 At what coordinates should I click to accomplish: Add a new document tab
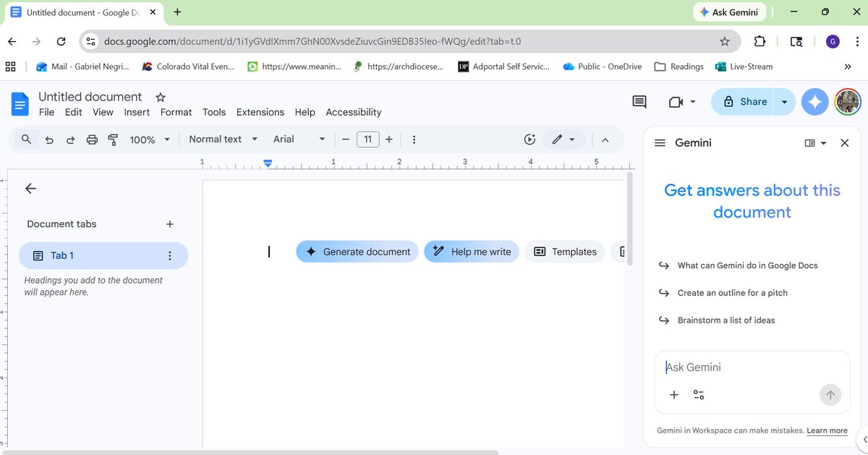170,224
